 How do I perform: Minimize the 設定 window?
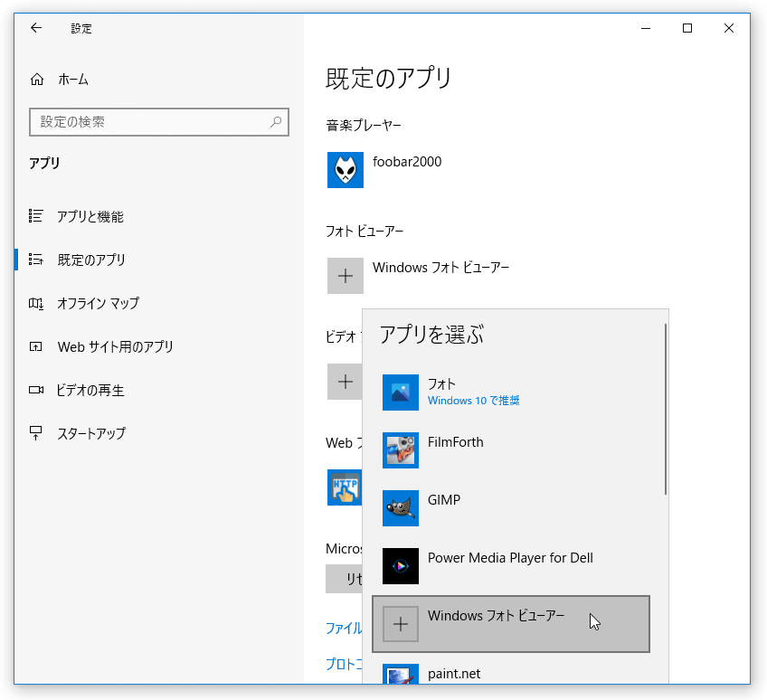(646, 28)
